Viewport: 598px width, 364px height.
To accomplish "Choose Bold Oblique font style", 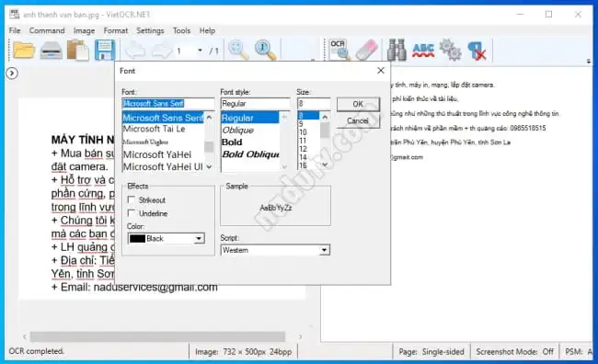I will pos(250,154).
